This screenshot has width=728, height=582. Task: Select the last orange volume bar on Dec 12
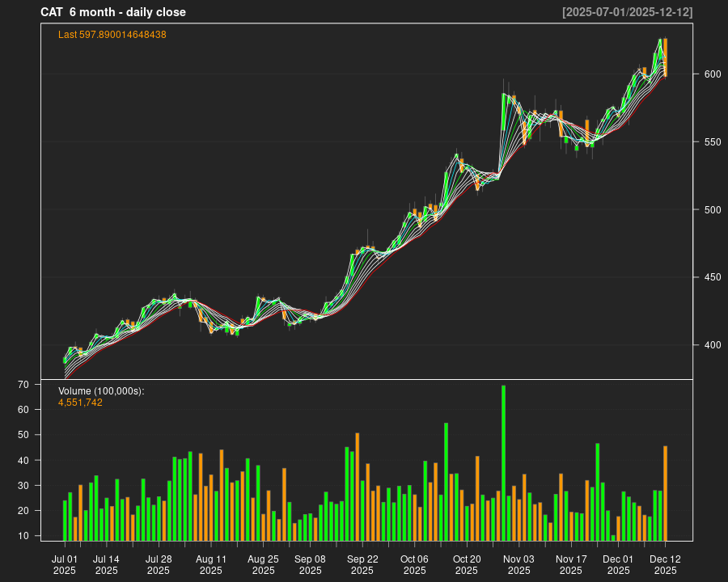pyautogui.click(x=666, y=493)
